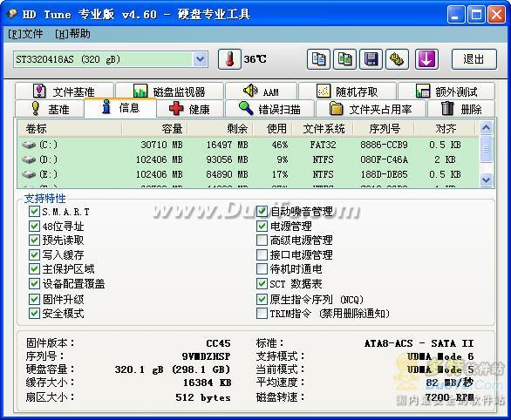Open the 额外测试 tab

pos(446,91)
